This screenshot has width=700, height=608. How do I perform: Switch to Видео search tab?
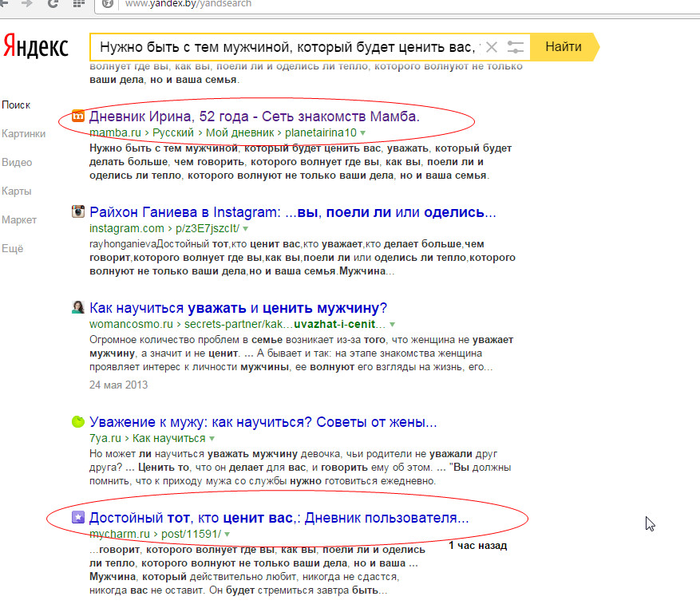[17, 163]
